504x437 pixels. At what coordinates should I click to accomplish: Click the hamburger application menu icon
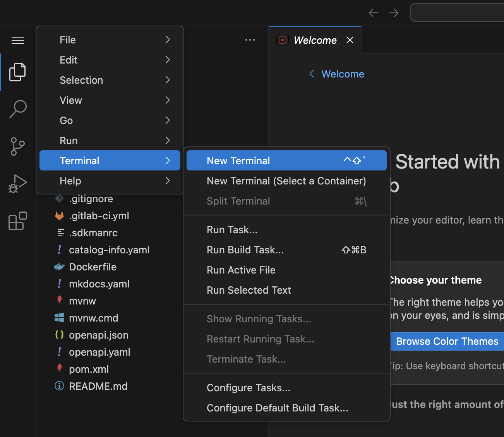coord(18,40)
